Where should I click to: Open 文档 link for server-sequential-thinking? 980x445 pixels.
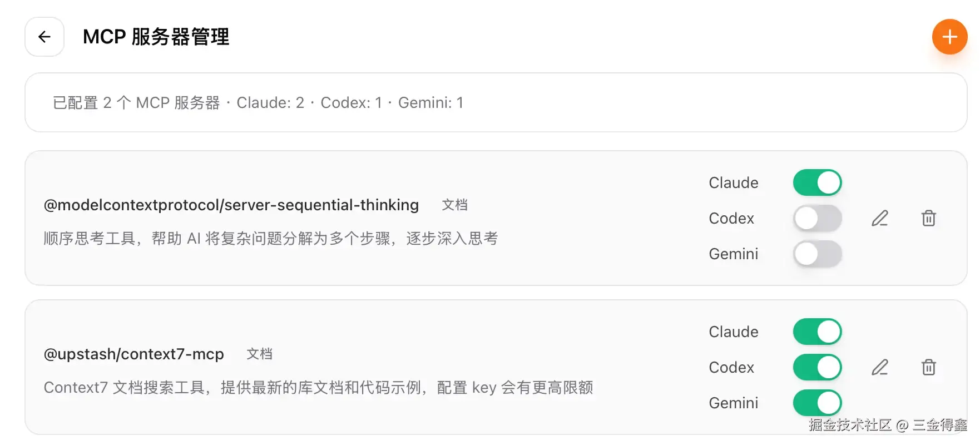454,205
